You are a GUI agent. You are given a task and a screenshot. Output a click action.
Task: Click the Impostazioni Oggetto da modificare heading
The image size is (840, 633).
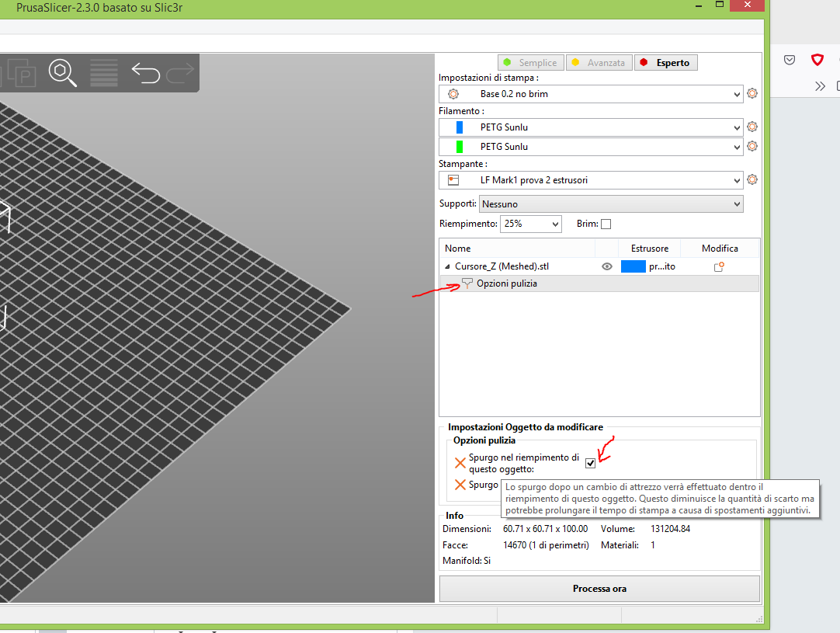point(526,427)
